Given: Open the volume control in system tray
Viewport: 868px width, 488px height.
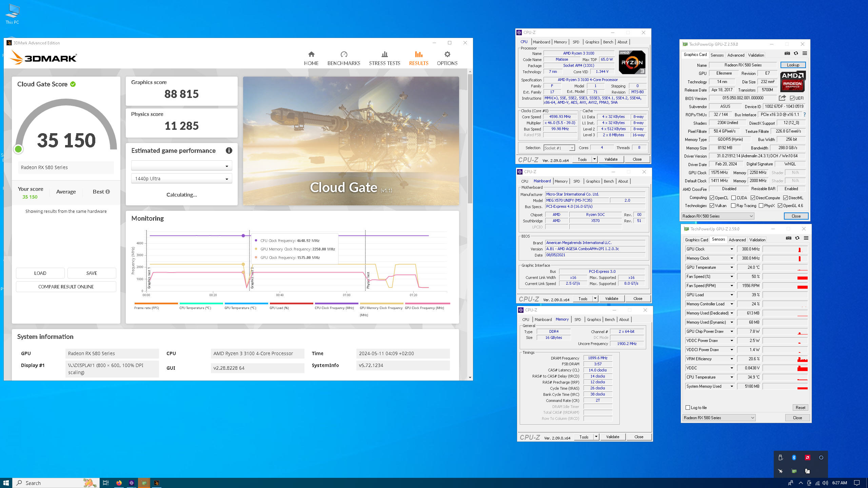Looking at the screenshot, I should [x=825, y=483].
